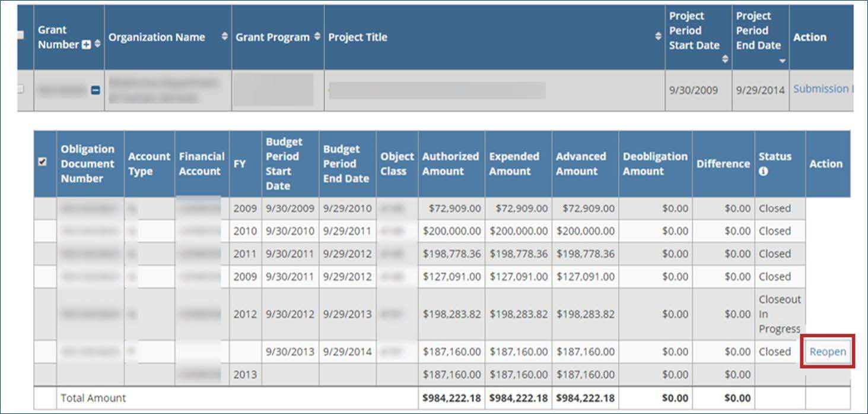Sort by Organization Name column arrows
The image size is (868, 414).
(x=224, y=37)
